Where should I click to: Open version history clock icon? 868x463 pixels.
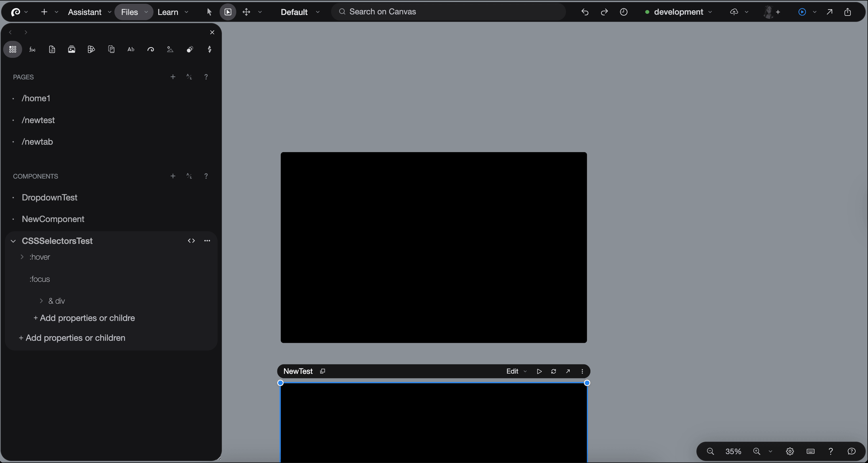click(x=624, y=12)
